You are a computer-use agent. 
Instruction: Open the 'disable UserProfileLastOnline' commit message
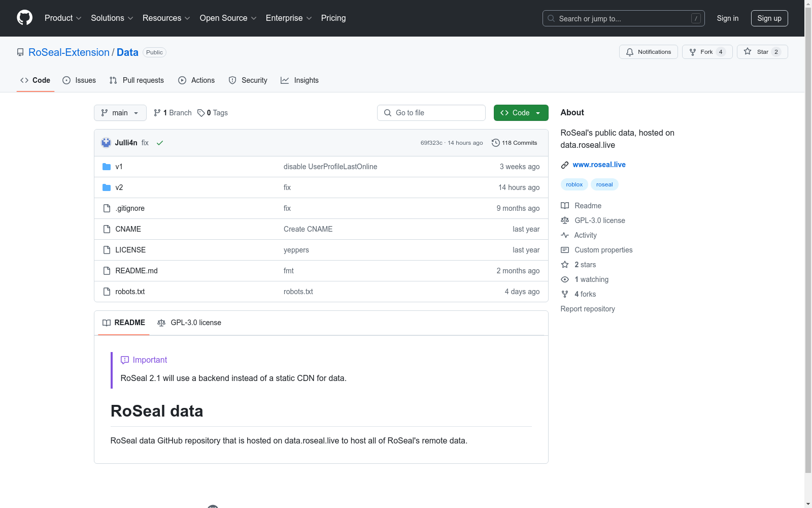[x=330, y=167]
